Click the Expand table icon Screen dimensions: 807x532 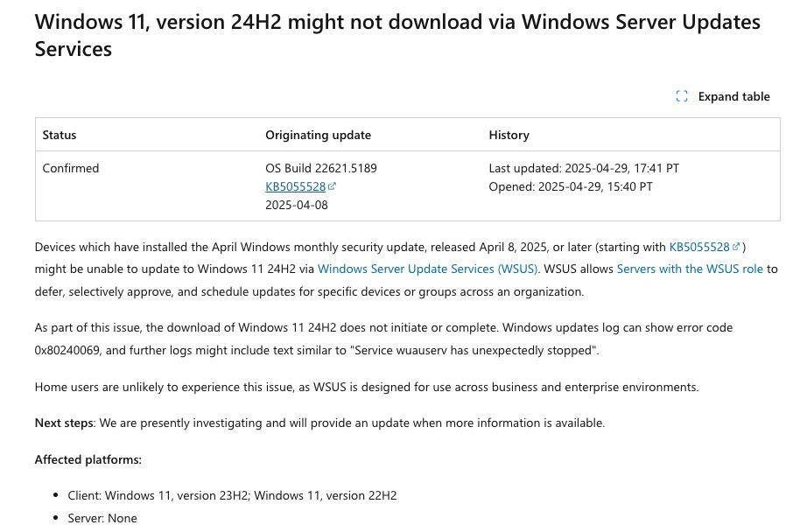pos(682,96)
